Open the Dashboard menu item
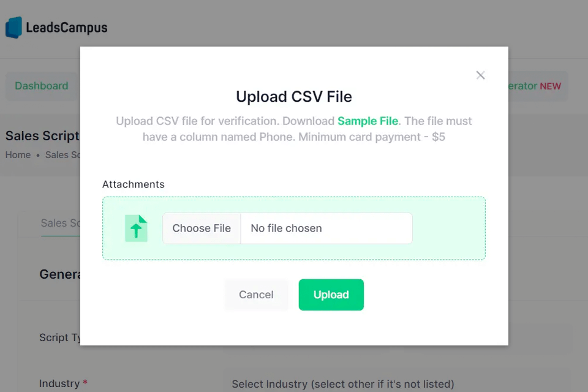 coord(42,86)
